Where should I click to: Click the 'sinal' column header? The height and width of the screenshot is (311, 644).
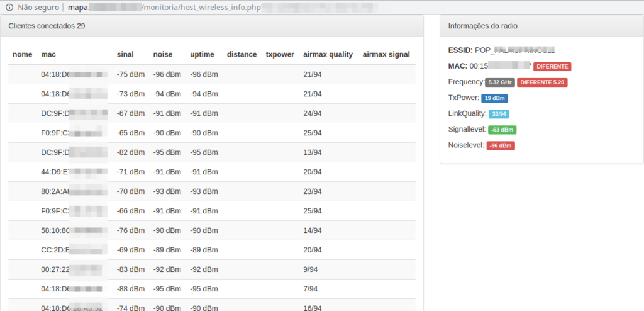(125, 55)
